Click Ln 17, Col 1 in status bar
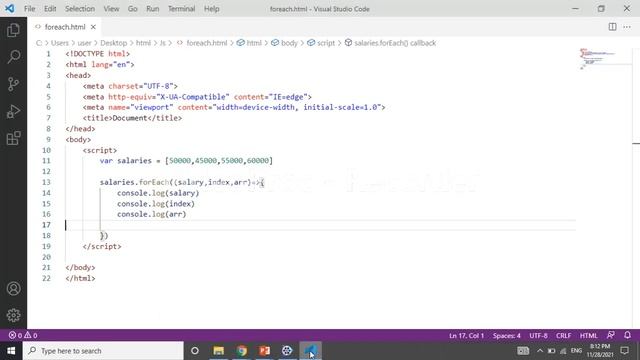Viewport: 640px width, 360px height. 466,336
